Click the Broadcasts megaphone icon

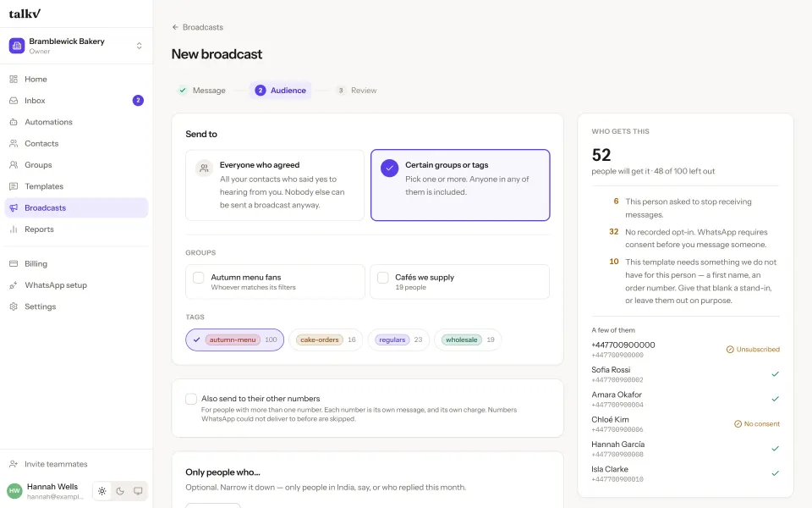click(x=14, y=208)
